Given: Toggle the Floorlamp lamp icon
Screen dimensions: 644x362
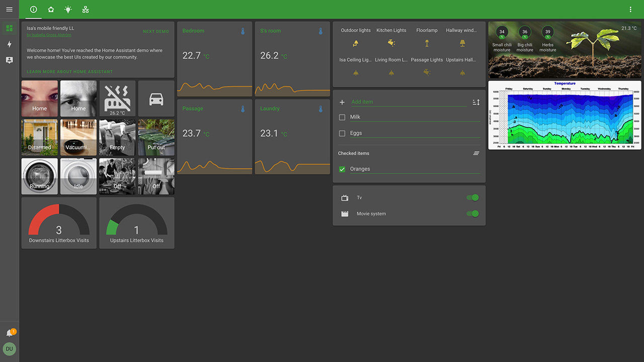Looking at the screenshot, I should click(427, 43).
